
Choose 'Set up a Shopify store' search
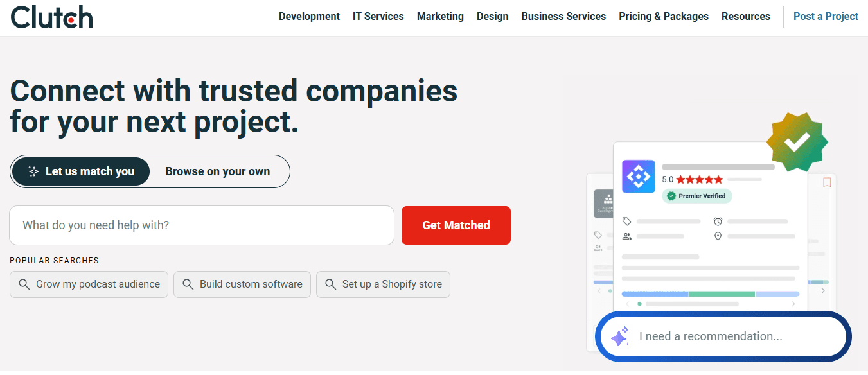point(383,284)
